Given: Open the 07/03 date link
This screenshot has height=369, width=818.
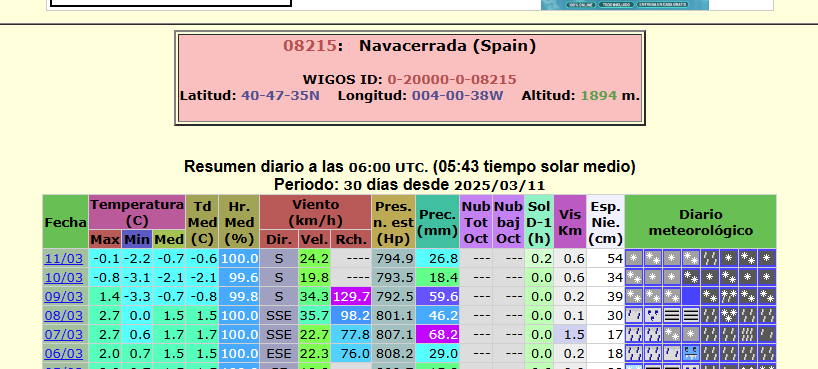Looking at the screenshot, I should (x=64, y=334).
